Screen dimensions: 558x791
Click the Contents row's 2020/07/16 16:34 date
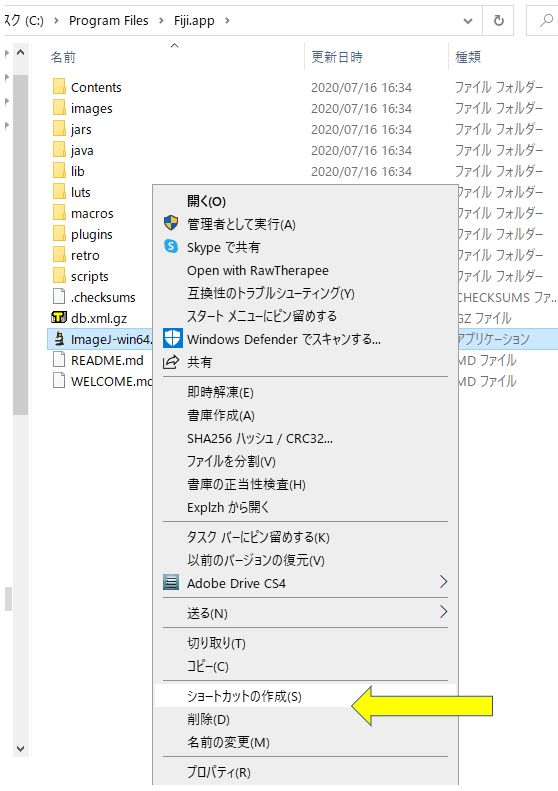tap(361, 87)
